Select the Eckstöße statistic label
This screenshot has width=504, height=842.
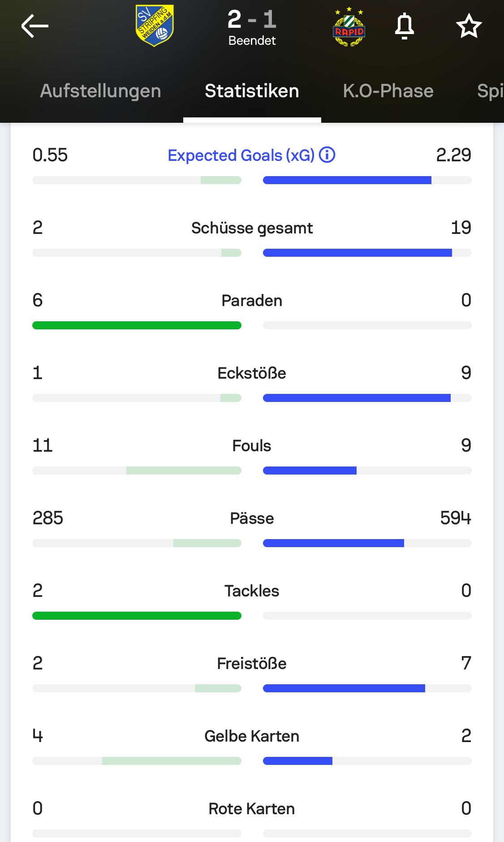pos(252,373)
